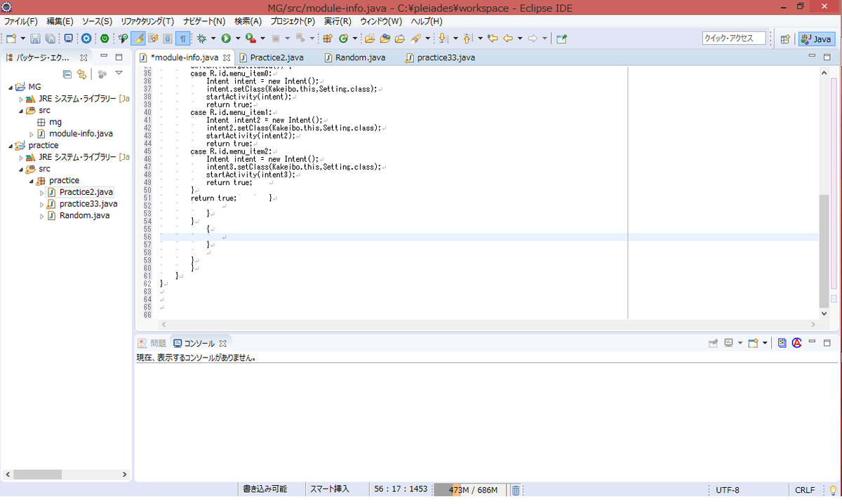This screenshot has height=504, width=842.
Task: Click the Open Console icon in console toolbar
Action: 753,343
